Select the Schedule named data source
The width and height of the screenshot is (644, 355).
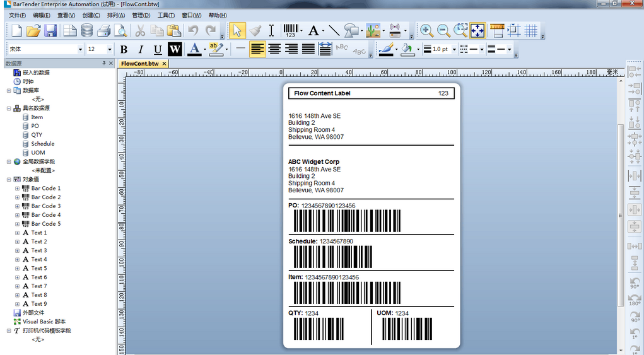click(x=43, y=144)
